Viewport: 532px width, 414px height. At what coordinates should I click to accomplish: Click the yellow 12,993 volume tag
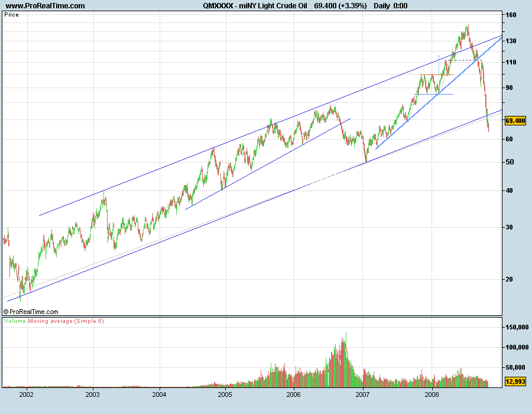pos(515,381)
